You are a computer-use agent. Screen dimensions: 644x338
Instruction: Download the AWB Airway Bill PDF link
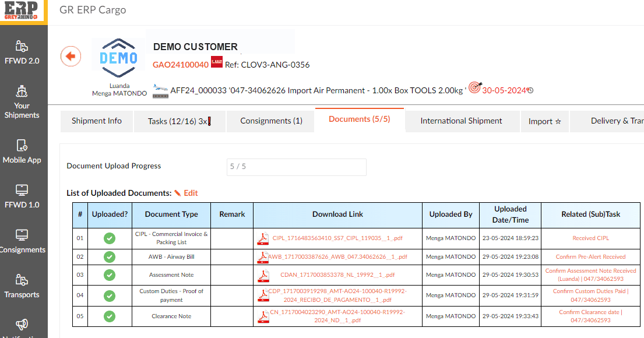click(x=337, y=257)
